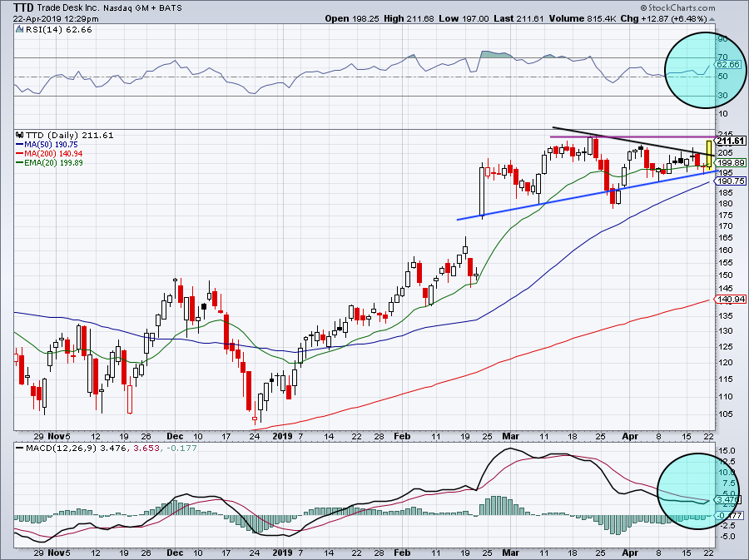
Task: Click the Open 198.25 quote value
Action: pyautogui.click(x=352, y=18)
